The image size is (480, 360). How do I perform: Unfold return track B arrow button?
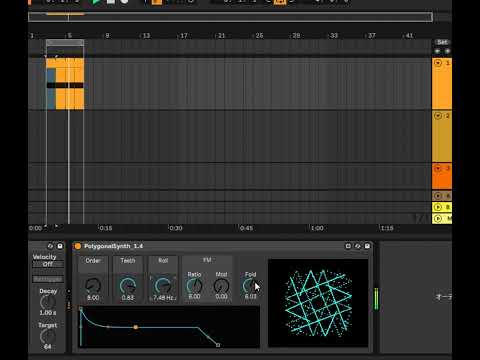coord(438,207)
